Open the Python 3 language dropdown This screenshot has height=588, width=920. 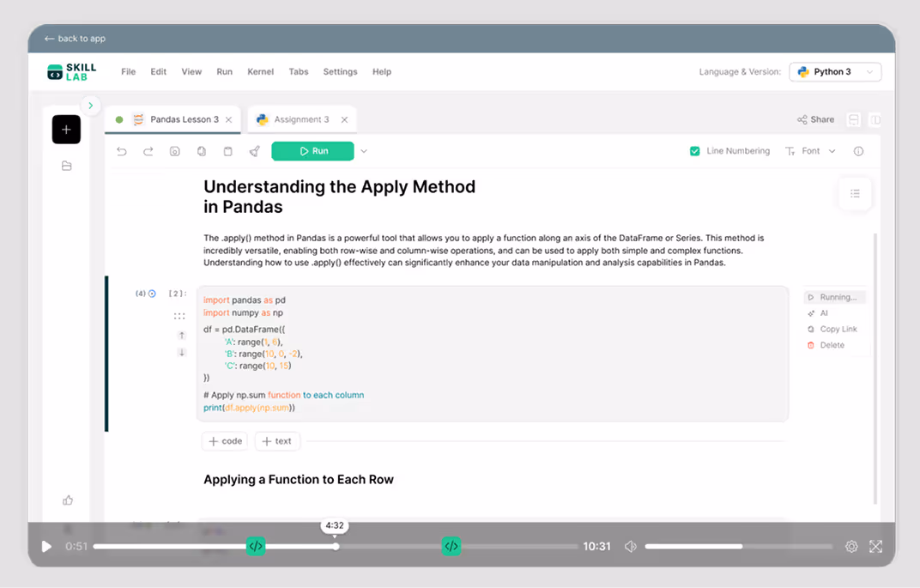(834, 72)
